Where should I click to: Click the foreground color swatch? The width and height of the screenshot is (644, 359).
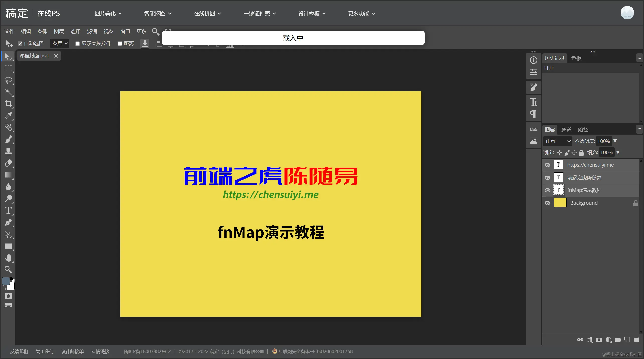pos(6,281)
